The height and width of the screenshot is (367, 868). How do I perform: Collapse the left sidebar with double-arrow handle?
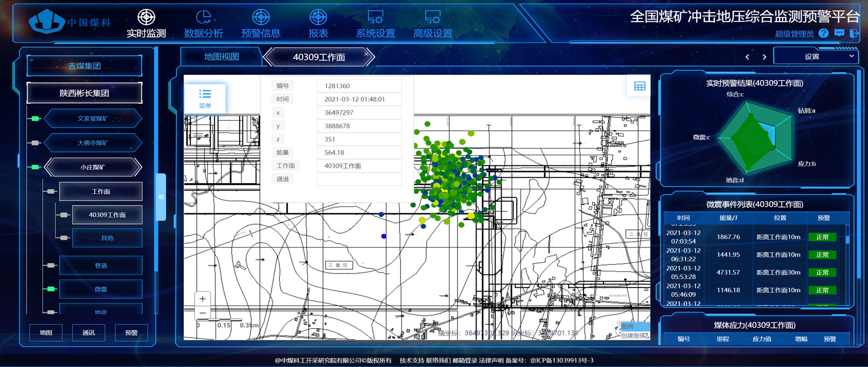click(161, 197)
